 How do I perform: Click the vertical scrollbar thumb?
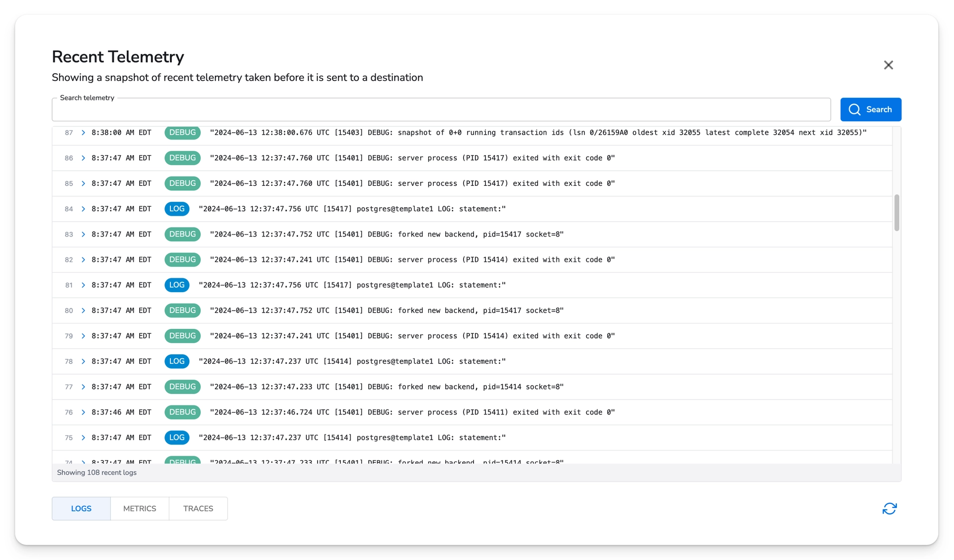pyautogui.click(x=896, y=213)
